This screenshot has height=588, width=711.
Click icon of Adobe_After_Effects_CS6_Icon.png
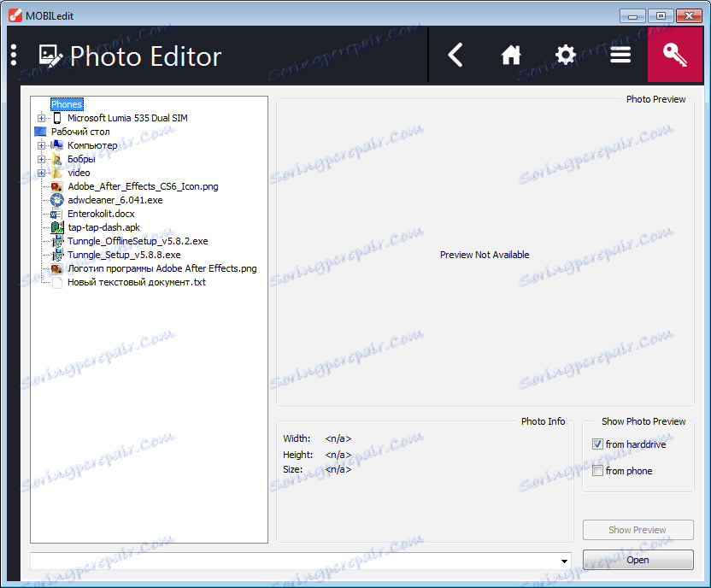click(56, 186)
